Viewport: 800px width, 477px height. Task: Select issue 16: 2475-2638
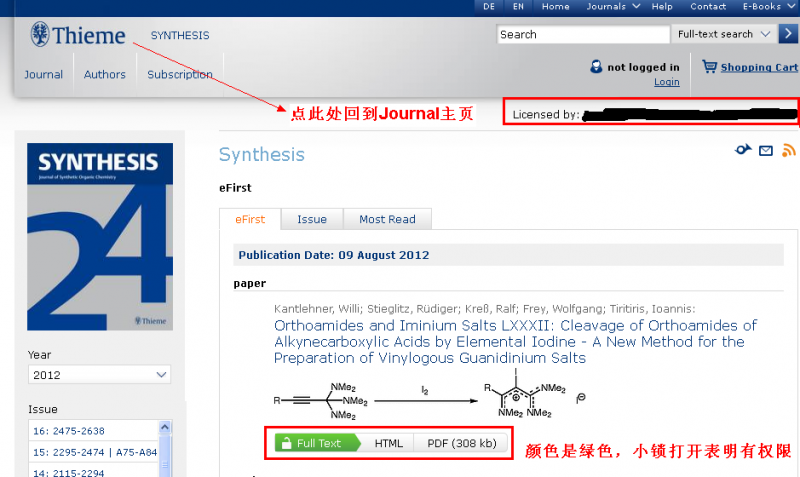(x=69, y=431)
